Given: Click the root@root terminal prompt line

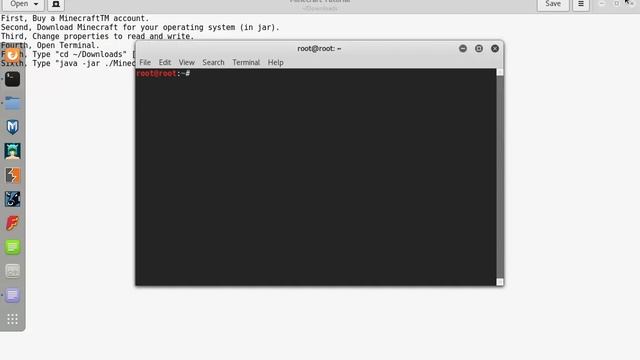Looking at the screenshot, I should point(163,73).
